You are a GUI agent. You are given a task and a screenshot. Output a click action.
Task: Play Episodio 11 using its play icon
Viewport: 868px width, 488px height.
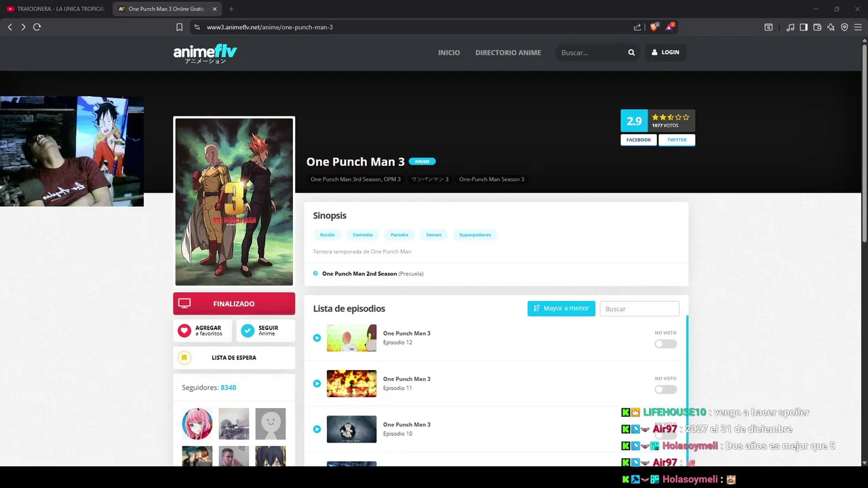point(317,384)
